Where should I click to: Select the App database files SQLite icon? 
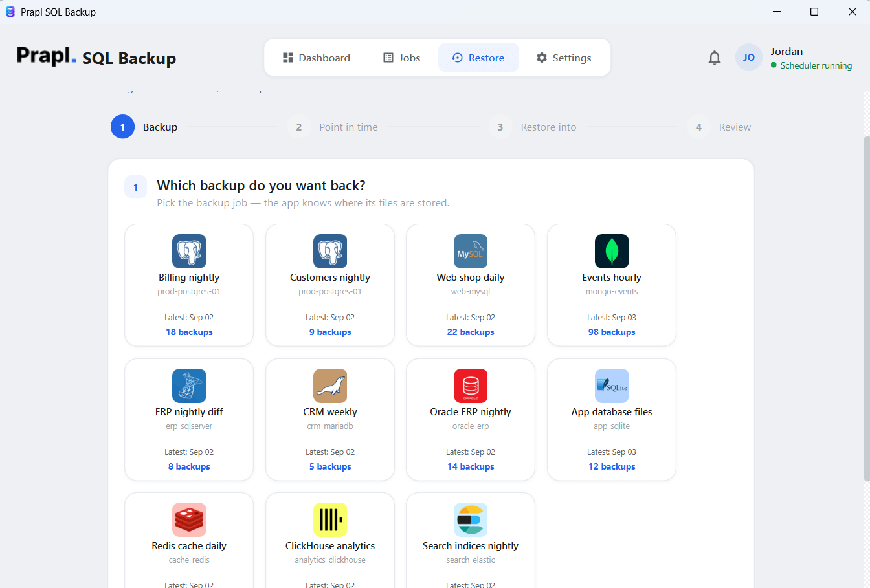pyautogui.click(x=612, y=386)
